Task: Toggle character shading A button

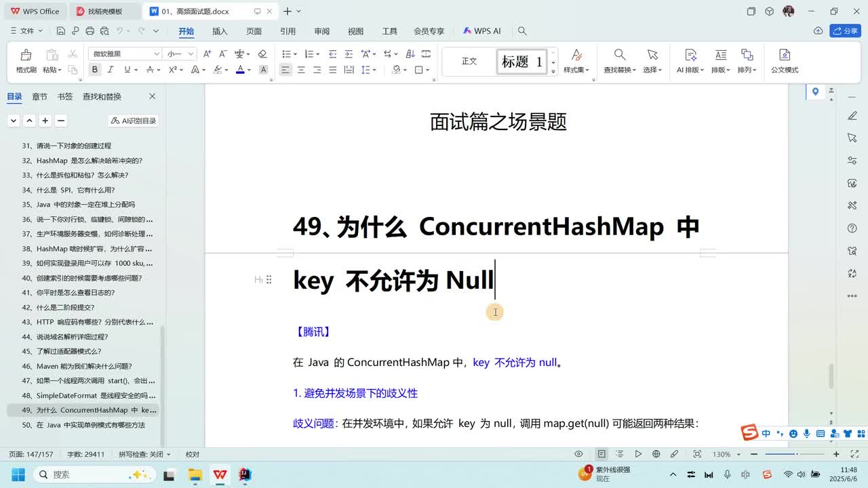Action: (x=264, y=70)
